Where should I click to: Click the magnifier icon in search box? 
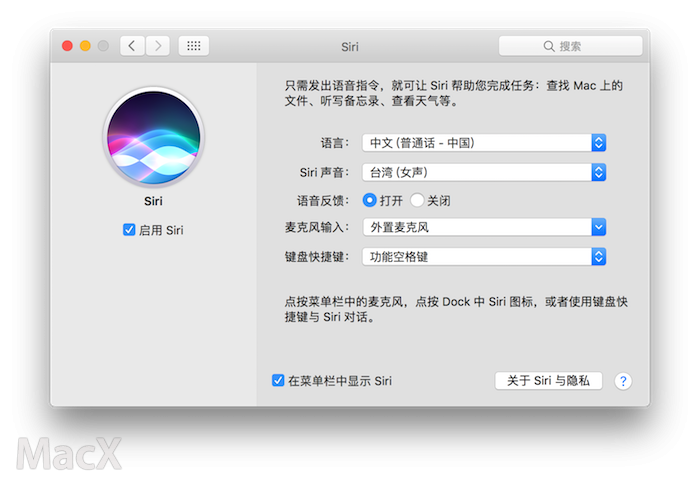(549, 46)
